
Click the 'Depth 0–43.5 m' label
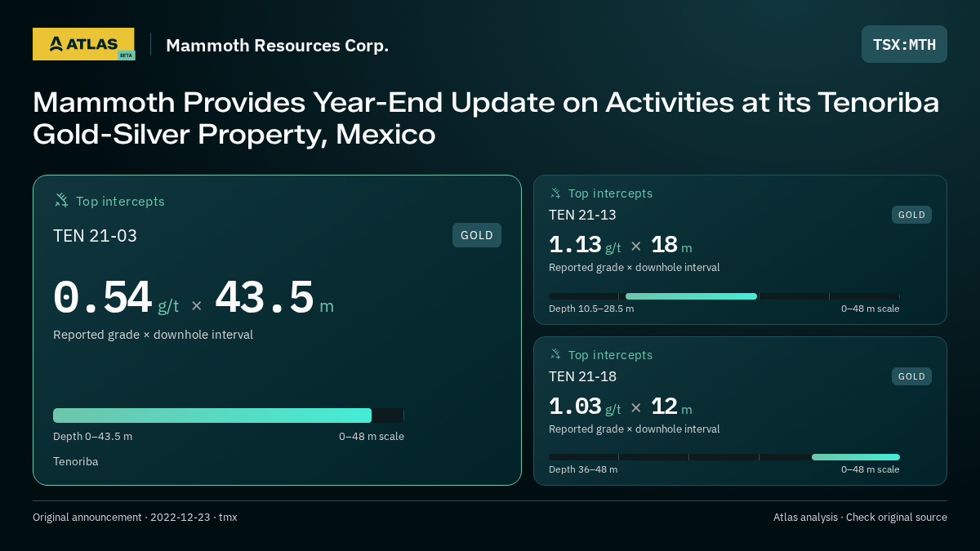(92, 436)
